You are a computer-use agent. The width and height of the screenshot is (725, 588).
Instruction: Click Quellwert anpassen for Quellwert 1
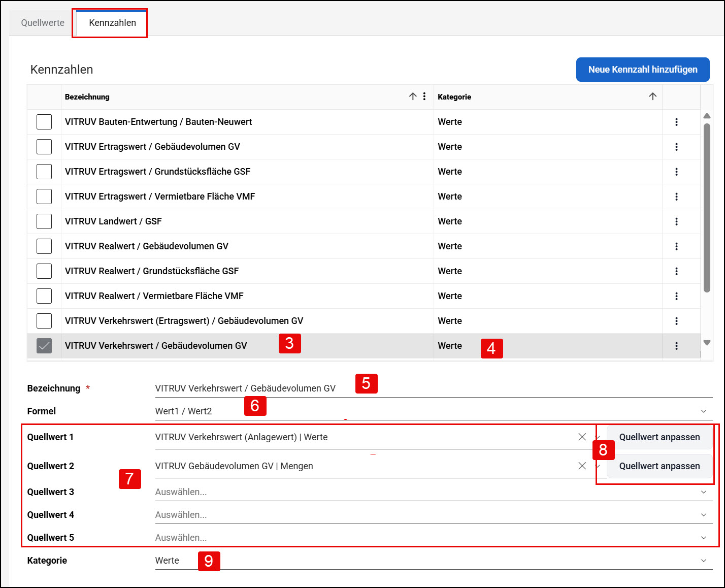pos(660,437)
